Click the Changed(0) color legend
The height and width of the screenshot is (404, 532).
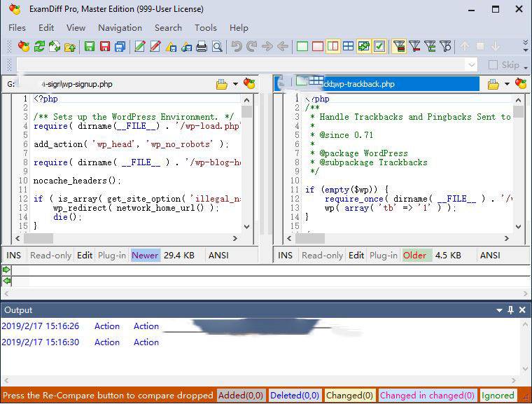(x=350, y=396)
